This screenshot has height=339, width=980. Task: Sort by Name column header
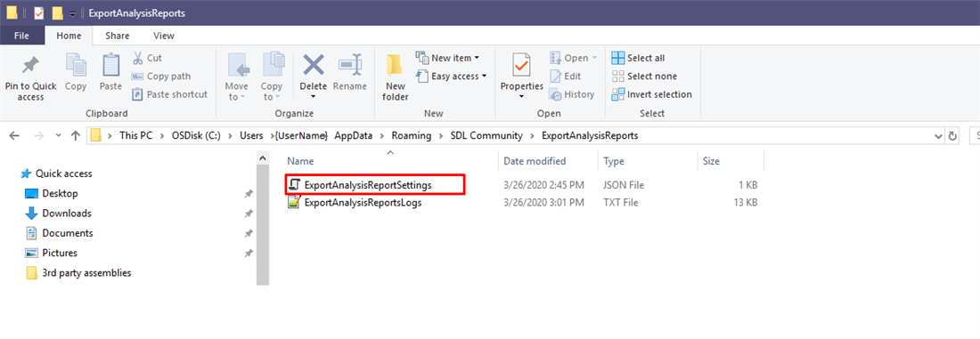click(x=300, y=161)
